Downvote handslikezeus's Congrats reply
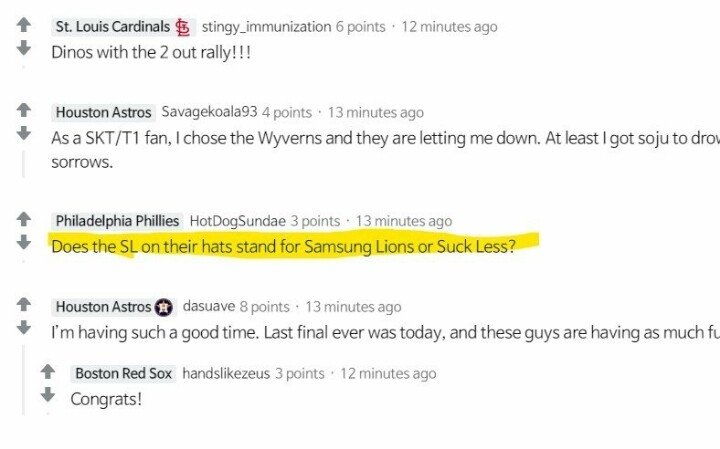The width and height of the screenshot is (720, 449). click(x=46, y=395)
